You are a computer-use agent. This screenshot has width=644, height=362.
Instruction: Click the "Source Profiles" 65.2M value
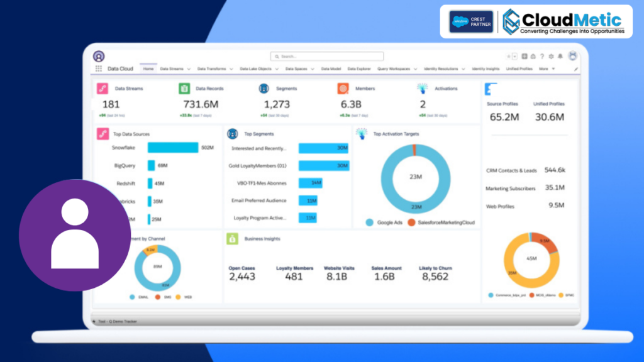[504, 117]
